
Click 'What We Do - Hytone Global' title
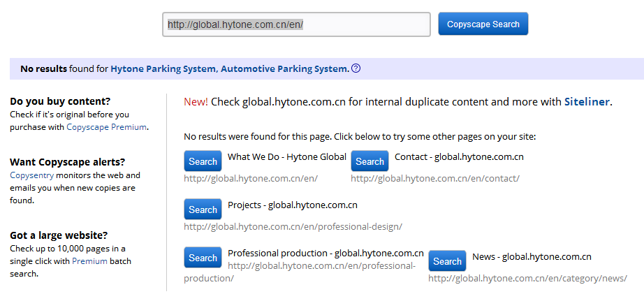287,156
